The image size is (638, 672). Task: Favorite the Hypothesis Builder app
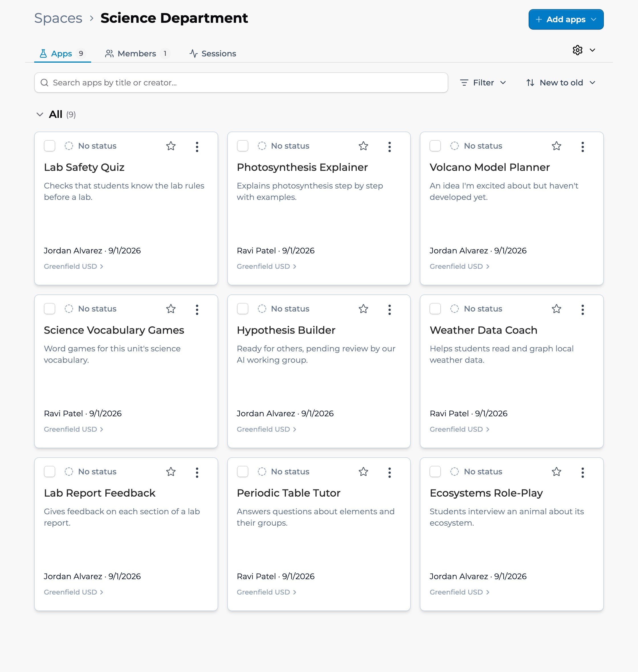363,309
